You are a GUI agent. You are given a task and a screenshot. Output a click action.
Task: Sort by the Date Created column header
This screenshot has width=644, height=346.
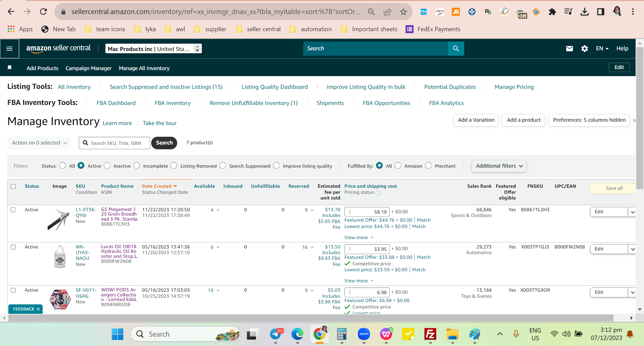tap(157, 186)
